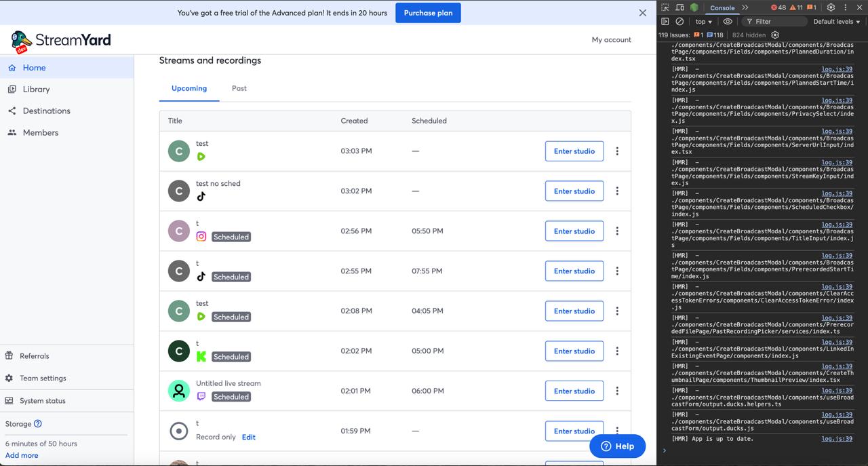
Task: Click the Members people icon
Action: [x=12, y=132]
